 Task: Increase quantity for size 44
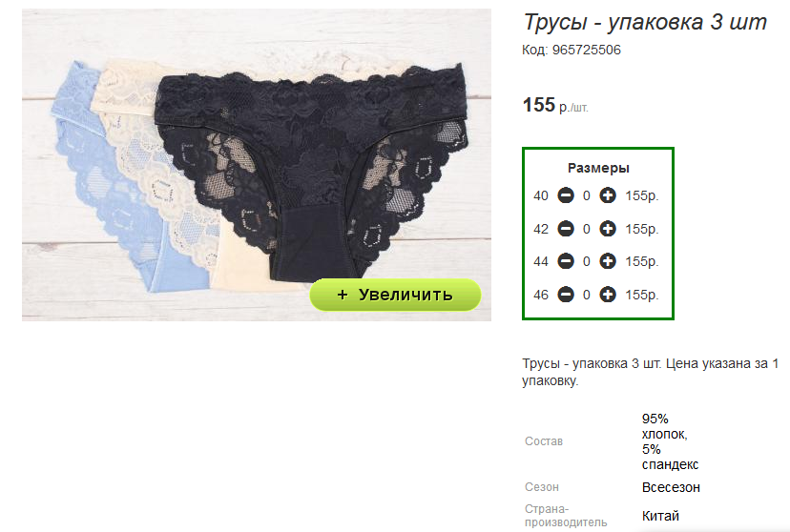point(608,261)
